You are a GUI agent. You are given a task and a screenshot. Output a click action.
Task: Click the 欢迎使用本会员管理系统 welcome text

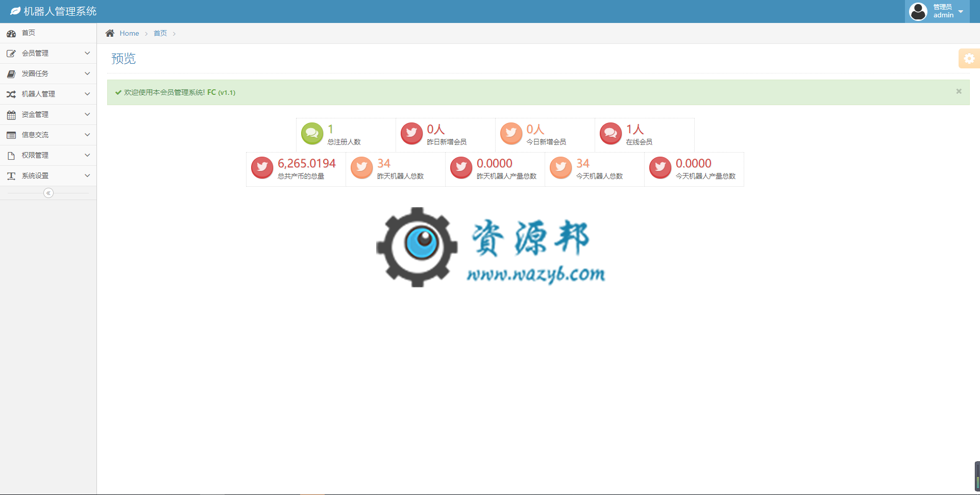pyautogui.click(x=164, y=92)
